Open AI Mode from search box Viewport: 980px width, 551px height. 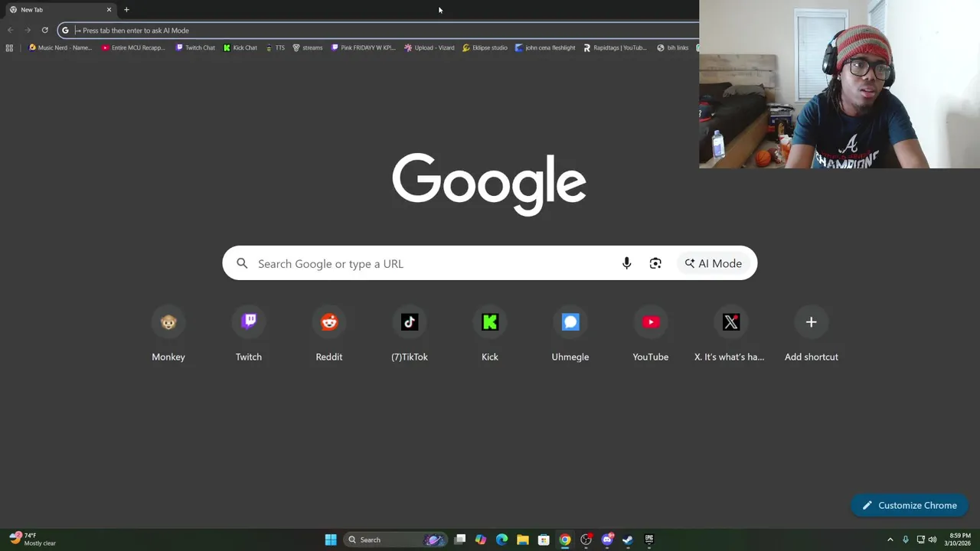tap(714, 263)
